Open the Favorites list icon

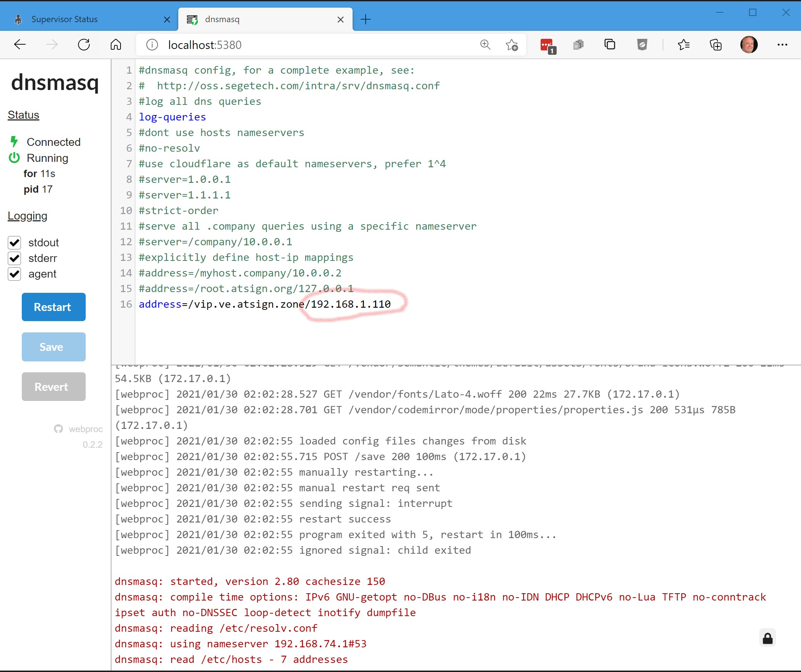pyautogui.click(x=683, y=45)
